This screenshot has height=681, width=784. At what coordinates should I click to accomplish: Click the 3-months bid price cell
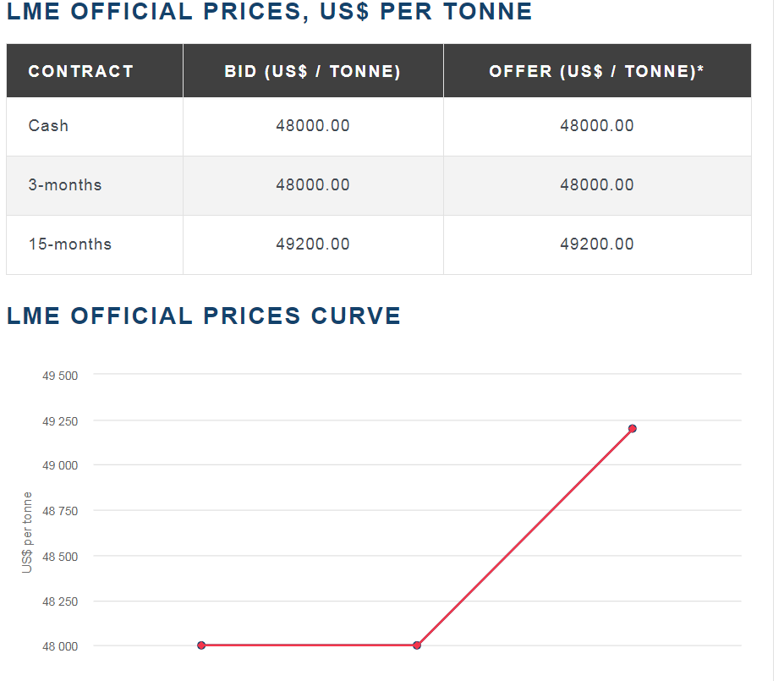(313, 185)
